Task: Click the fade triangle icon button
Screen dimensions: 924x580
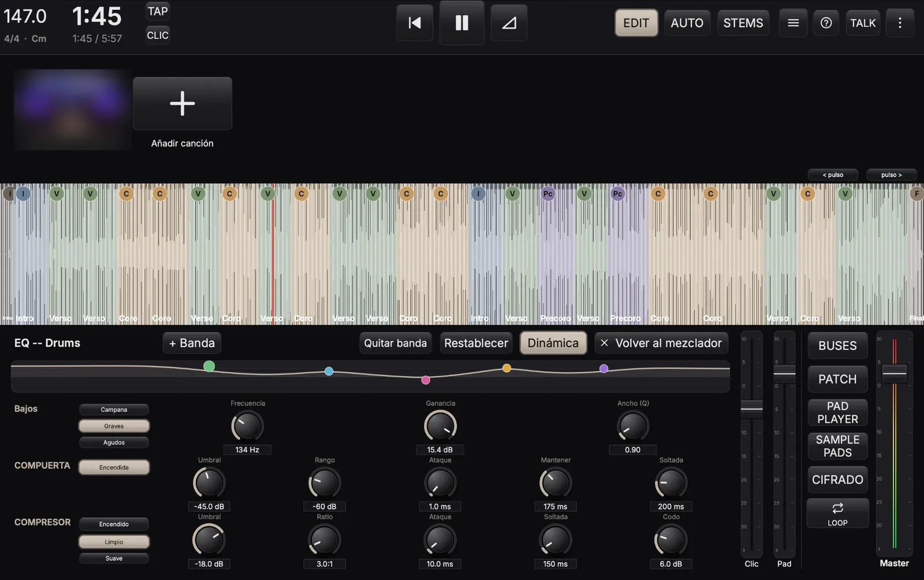Action: tap(509, 23)
